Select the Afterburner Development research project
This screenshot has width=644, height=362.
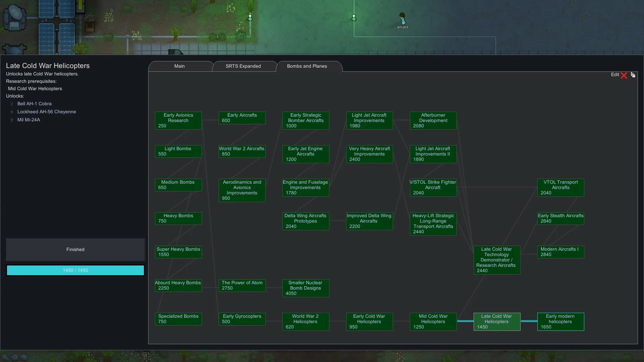[x=433, y=121]
